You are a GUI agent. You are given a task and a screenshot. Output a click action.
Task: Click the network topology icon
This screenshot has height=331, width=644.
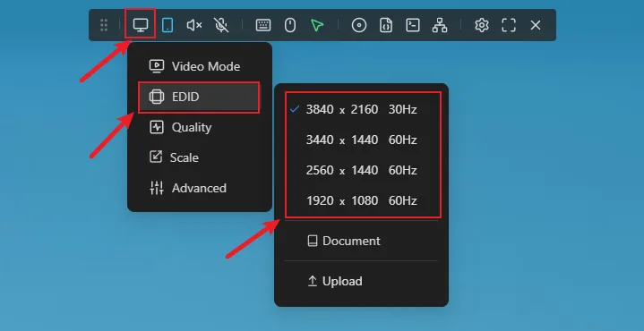tap(440, 25)
